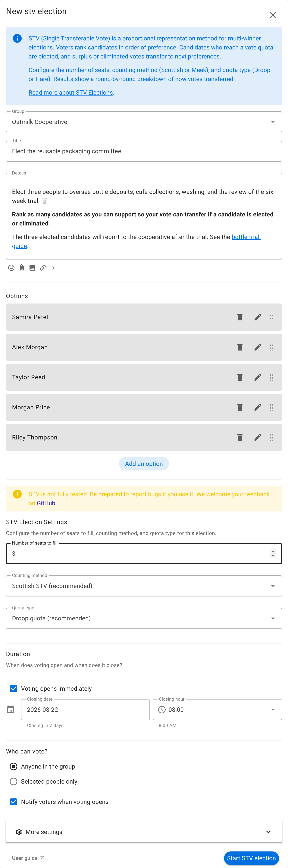The image size is (288, 868).
Task: Increase the number of seats stepper
Action: click(x=273, y=551)
